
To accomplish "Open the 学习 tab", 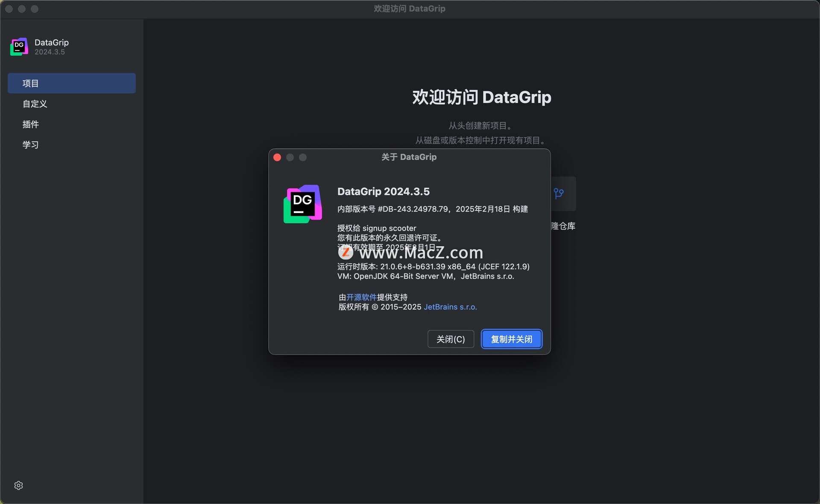I will pyautogui.click(x=72, y=145).
